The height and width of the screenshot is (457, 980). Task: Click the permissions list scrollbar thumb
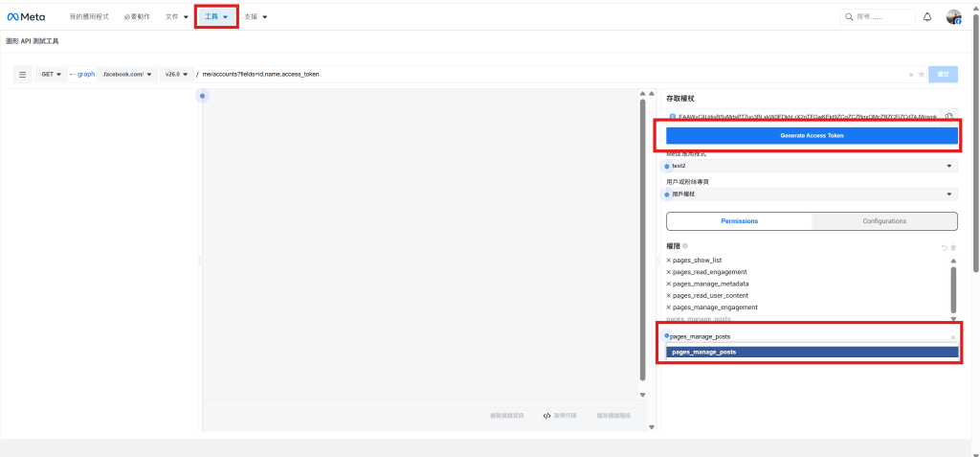(953, 290)
